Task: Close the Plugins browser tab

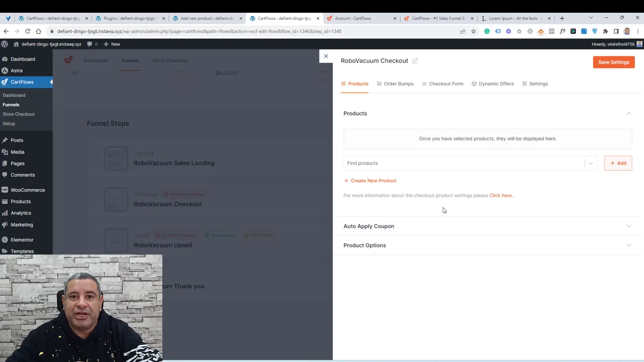Action: (164, 18)
